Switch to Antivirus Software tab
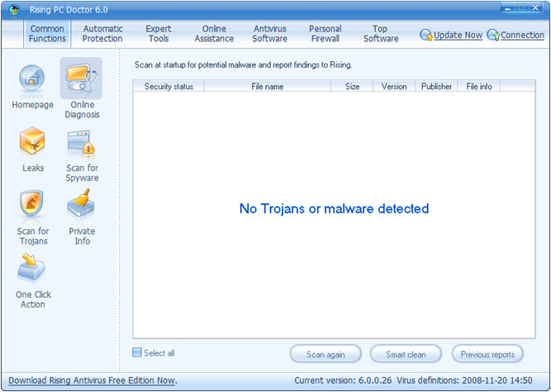This screenshot has width=551, height=392. (270, 34)
